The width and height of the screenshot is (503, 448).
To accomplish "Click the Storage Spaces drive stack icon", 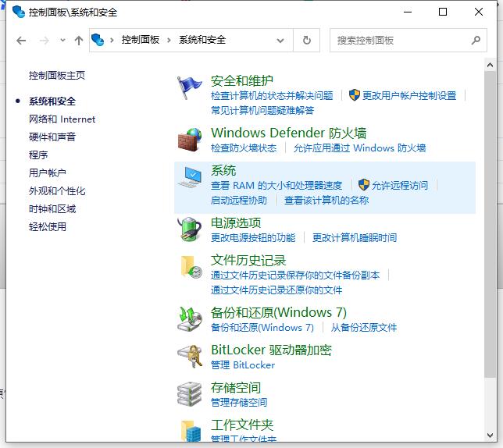I will point(189,394).
